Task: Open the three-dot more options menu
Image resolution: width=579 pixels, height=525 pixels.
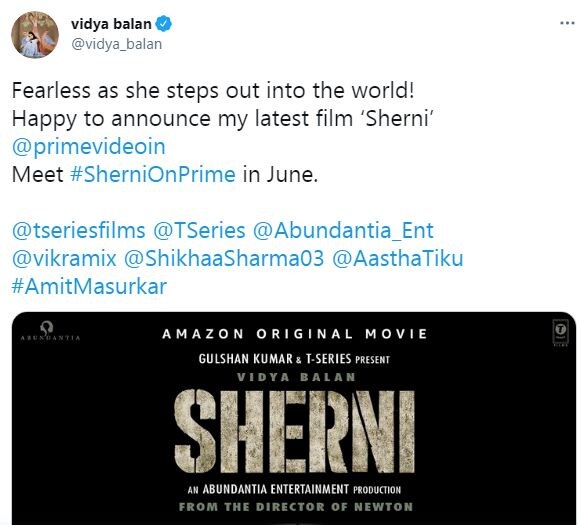Action: point(567,23)
